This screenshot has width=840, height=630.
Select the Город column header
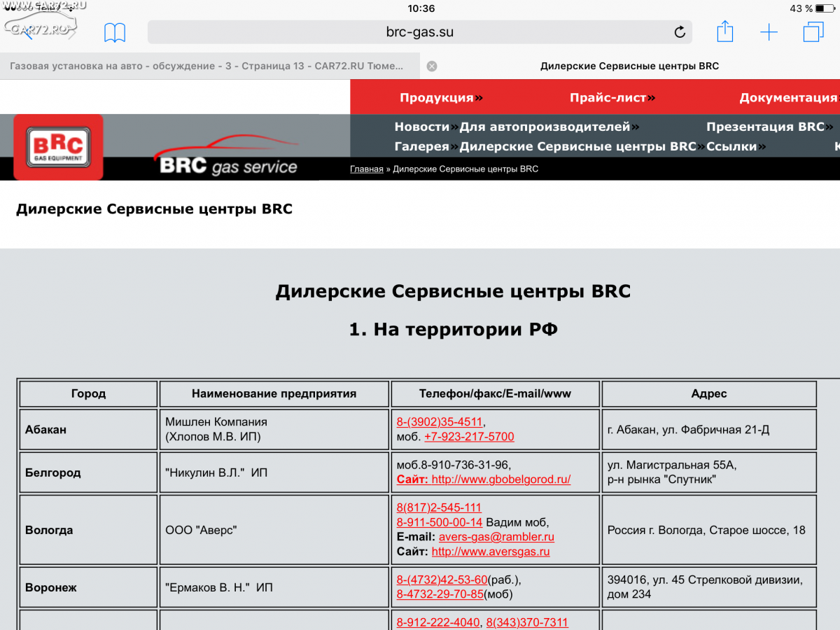88,393
